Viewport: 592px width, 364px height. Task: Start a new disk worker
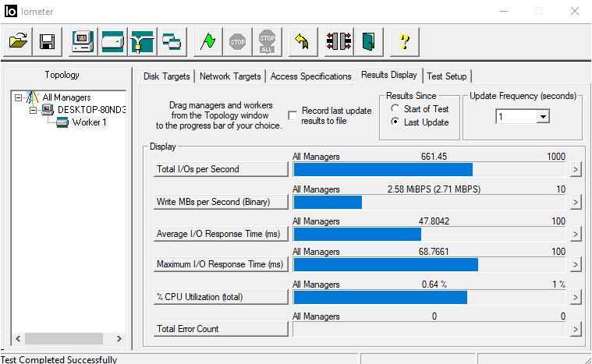tap(112, 41)
